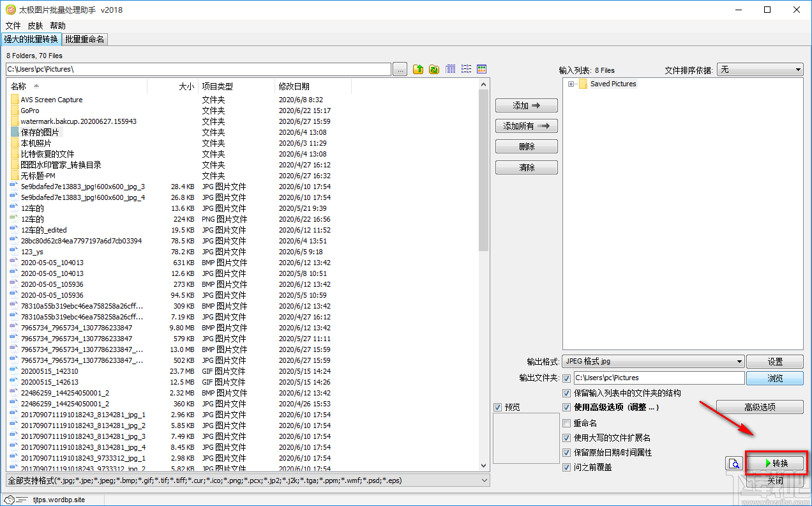Toggle the 预览 checkbox

(x=498, y=408)
